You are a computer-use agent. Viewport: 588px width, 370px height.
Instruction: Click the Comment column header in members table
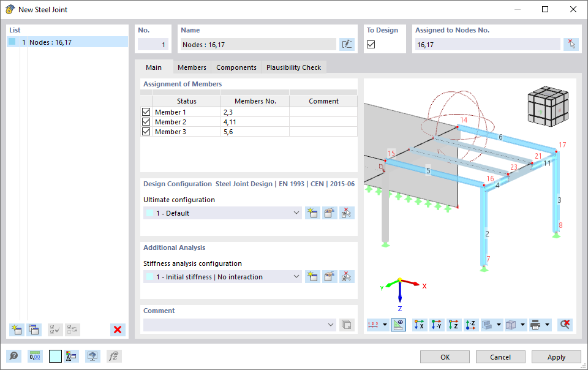point(323,101)
